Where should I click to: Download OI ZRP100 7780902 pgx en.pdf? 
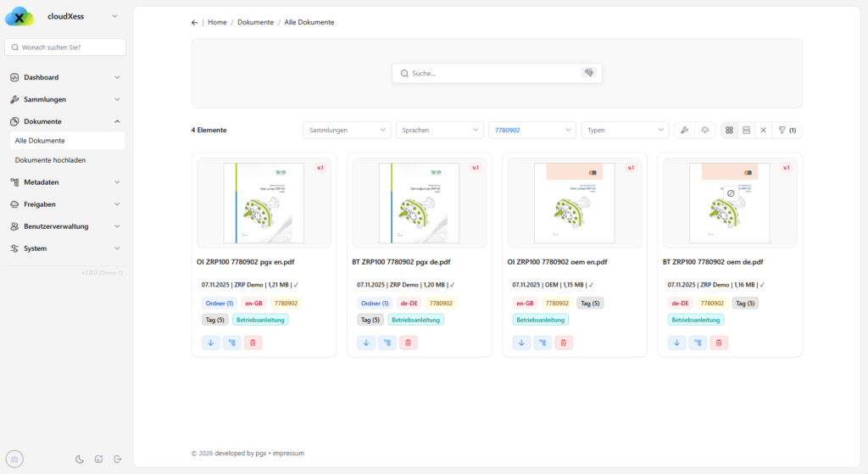coord(211,343)
